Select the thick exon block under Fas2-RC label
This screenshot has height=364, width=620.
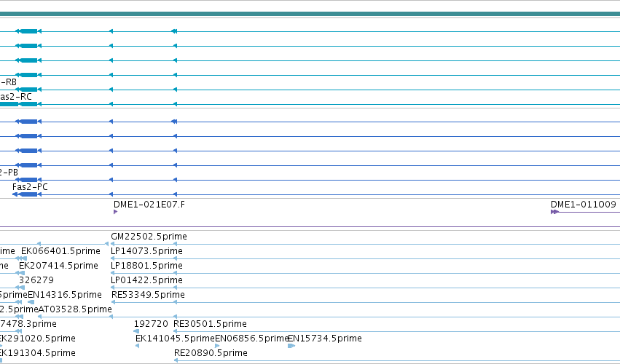28,104
